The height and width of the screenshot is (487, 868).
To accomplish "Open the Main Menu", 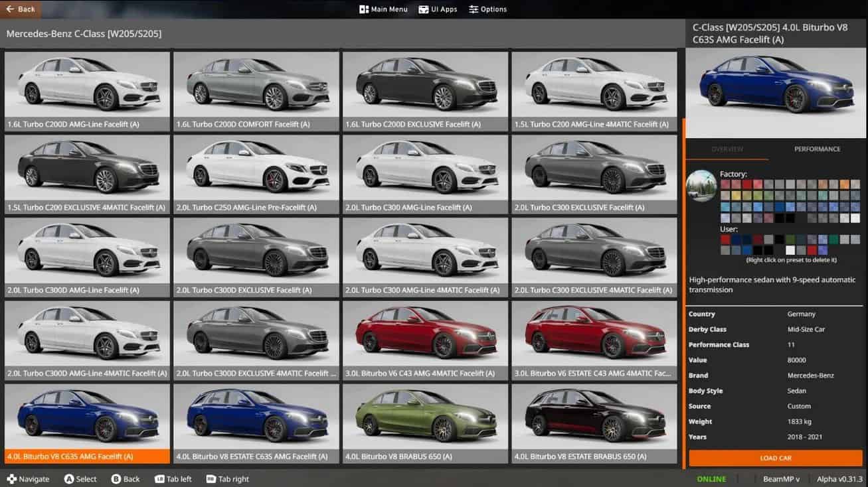I will (x=383, y=9).
